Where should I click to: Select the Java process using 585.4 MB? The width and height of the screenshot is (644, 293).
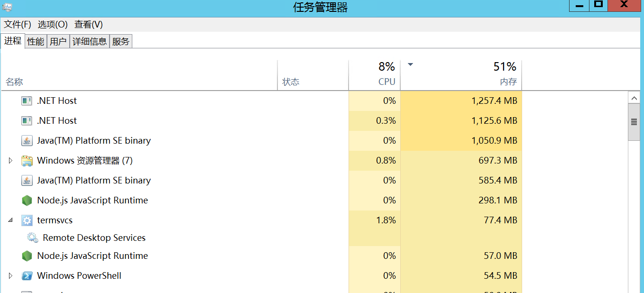(94, 181)
